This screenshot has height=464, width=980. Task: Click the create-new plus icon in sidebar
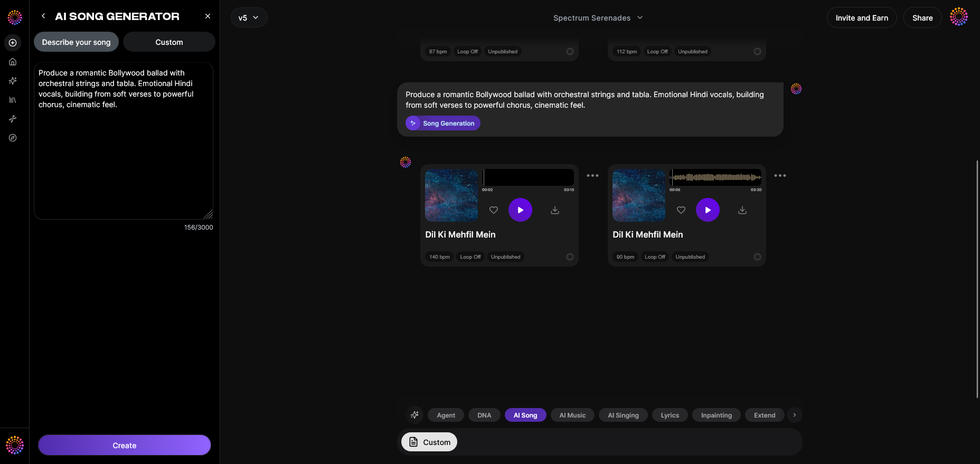tap(13, 43)
